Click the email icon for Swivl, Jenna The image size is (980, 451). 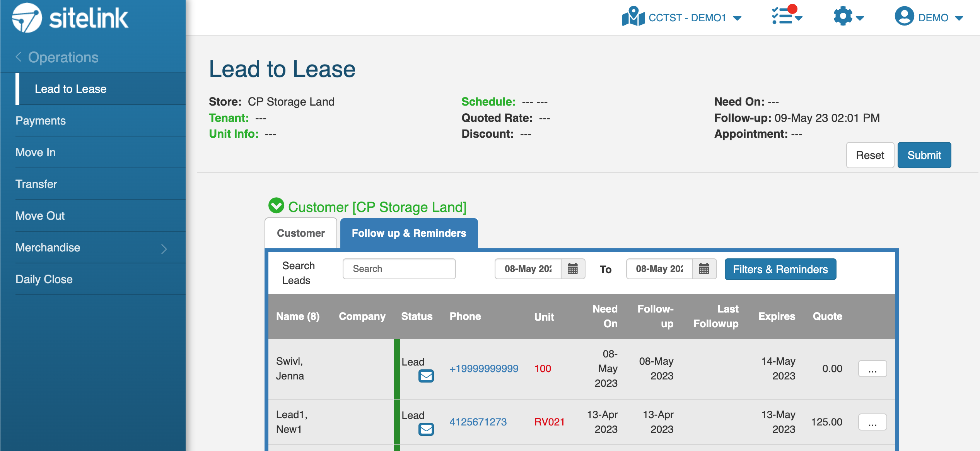[426, 376]
